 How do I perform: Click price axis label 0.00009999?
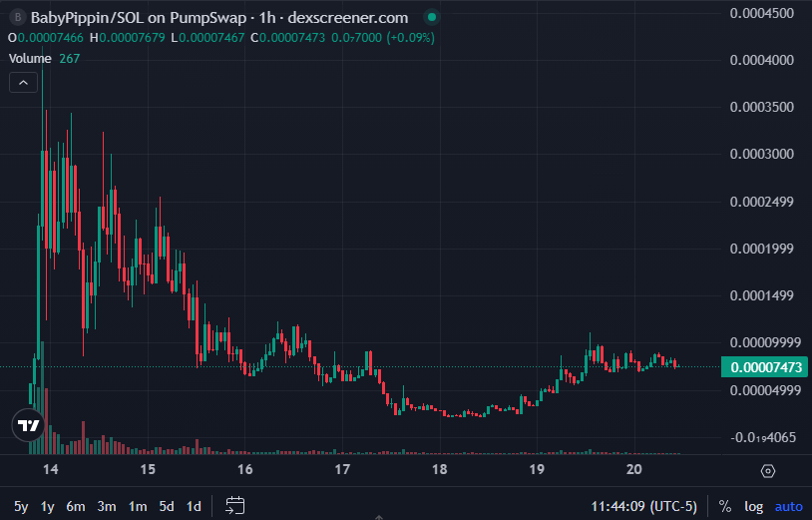tap(765, 343)
